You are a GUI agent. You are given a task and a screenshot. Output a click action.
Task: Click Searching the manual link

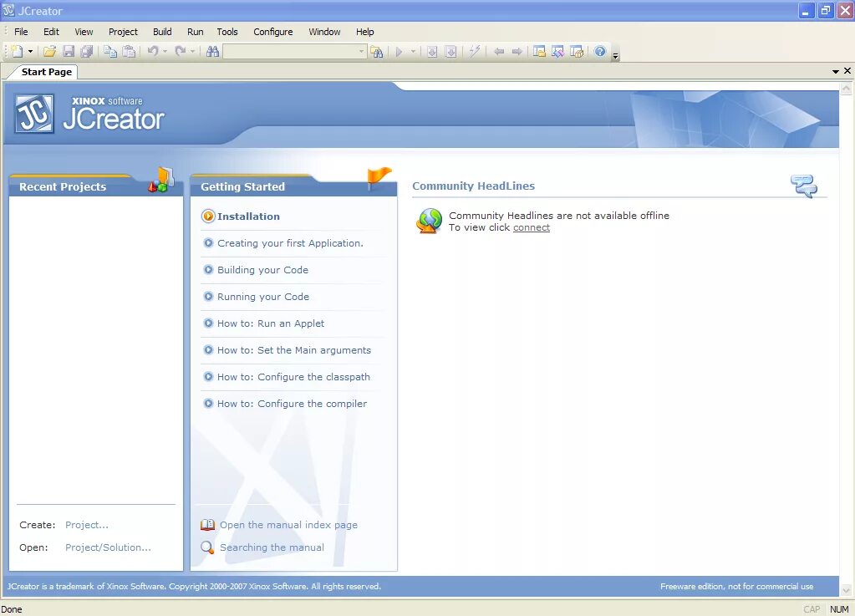272,547
